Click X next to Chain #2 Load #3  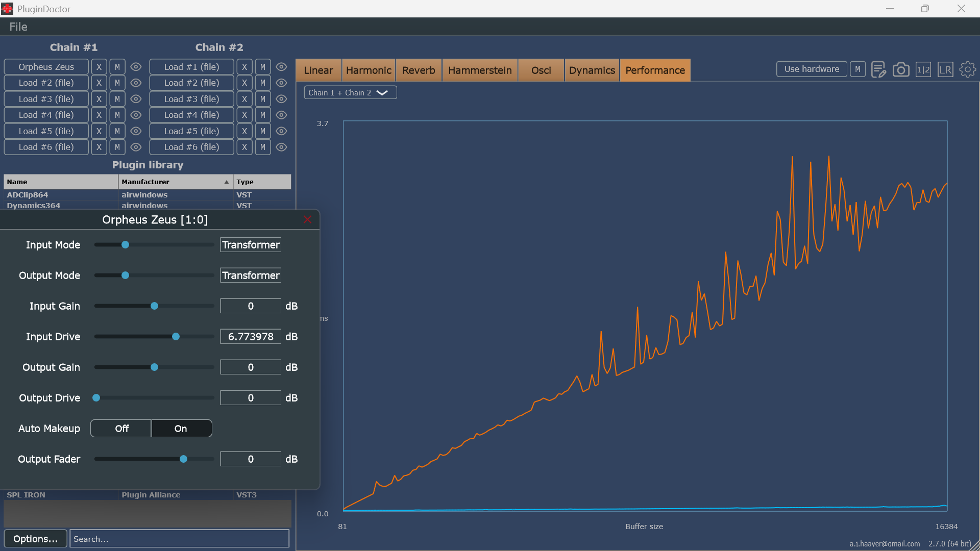coord(244,99)
